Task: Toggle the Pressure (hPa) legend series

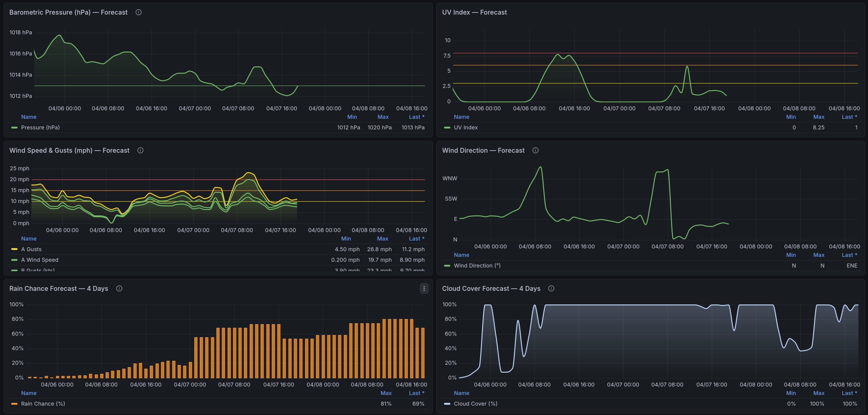Action: coord(40,128)
